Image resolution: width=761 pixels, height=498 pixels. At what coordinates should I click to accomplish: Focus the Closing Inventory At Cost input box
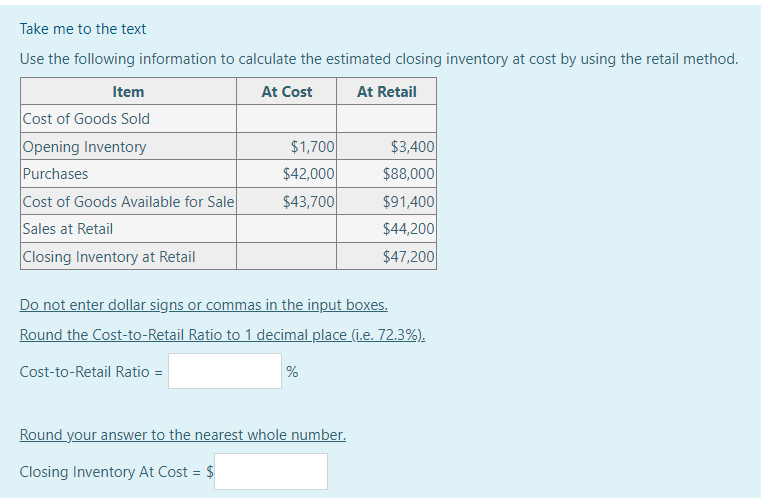[271, 471]
